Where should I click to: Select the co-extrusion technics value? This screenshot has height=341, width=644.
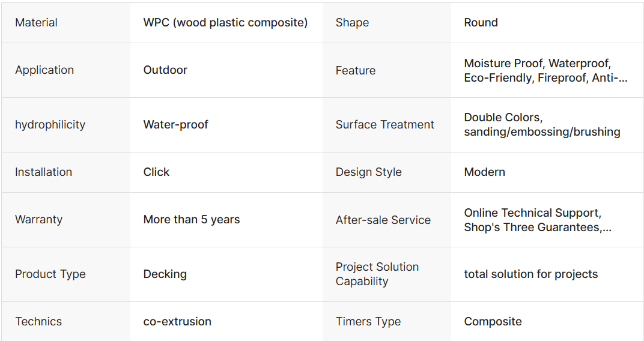(x=177, y=322)
